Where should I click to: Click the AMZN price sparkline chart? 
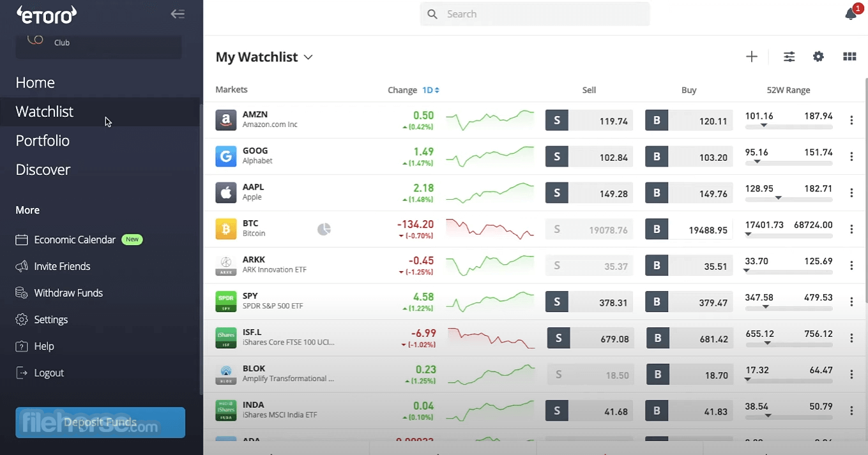(x=490, y=119)
